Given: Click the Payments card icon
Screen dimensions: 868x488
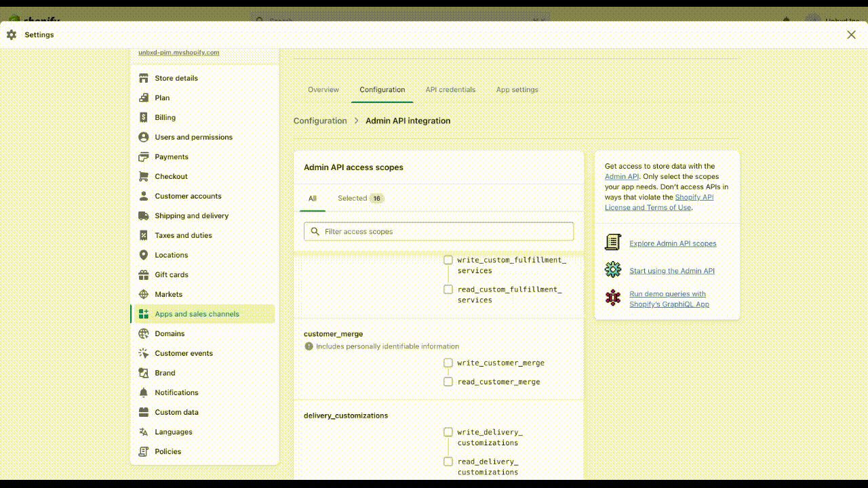Looking at the screenshot, I should pyautogui.click(x=143, y=157).
